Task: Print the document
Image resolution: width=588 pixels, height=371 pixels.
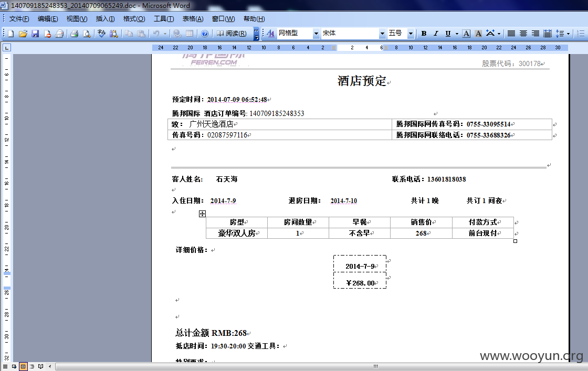Action: 74,34
